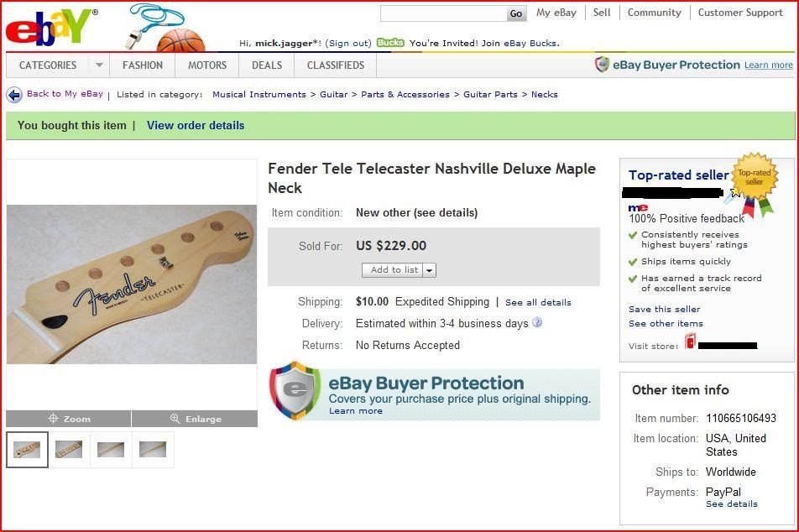Click See all details shipping link
This screenshot has height=532, width=799.
(538, 302)
